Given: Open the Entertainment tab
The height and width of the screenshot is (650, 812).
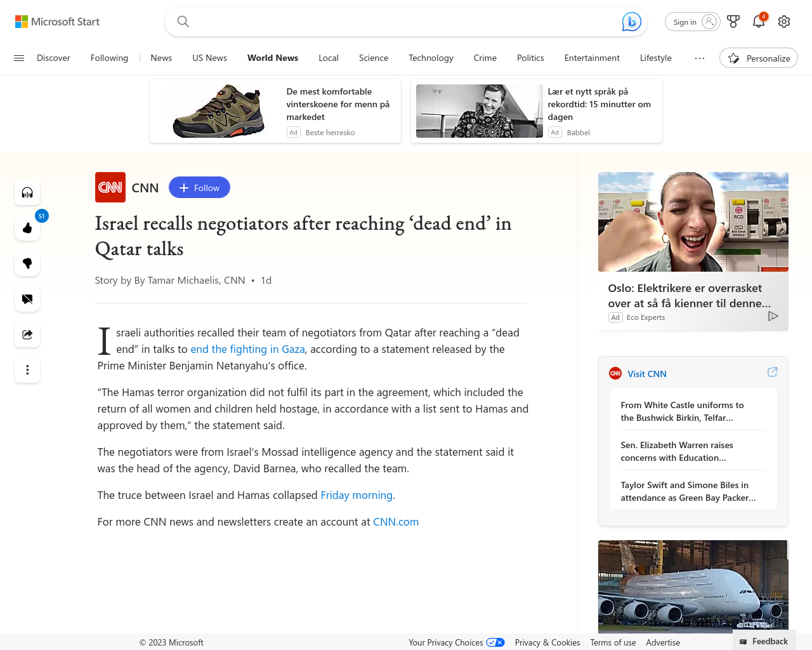Looking at the screenshot, I should [x=592, y=58].
